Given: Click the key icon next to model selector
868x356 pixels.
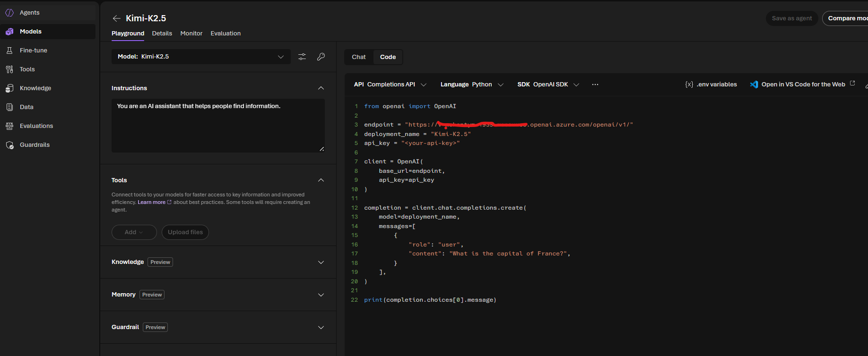Looking at the screenshot, I should point(321,57).
